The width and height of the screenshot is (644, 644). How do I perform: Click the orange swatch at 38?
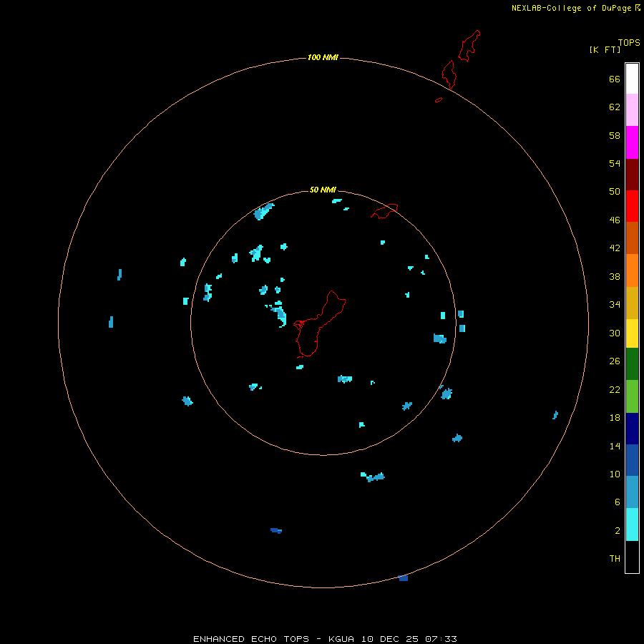pyautogui.click(x=632, y=270)
